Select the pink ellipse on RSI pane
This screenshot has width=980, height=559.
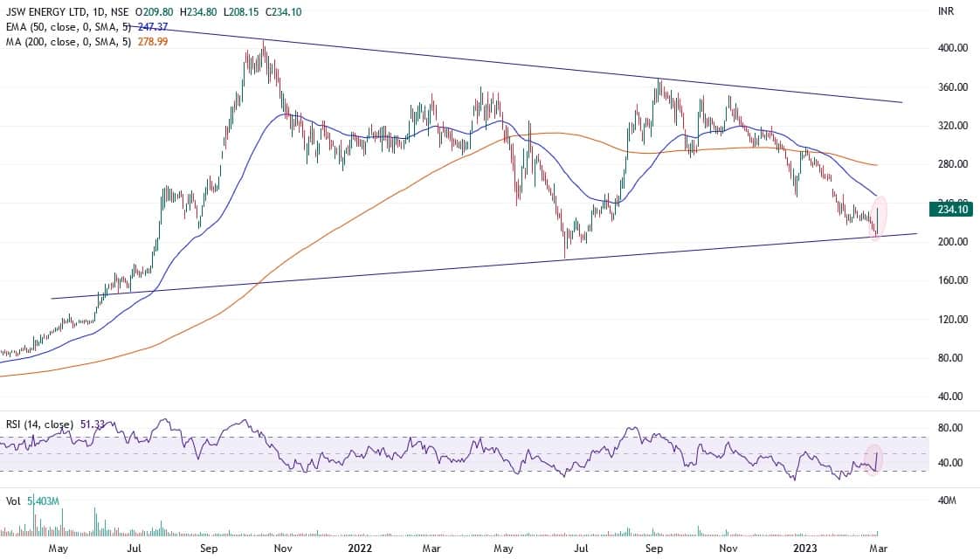click(877, 459)
